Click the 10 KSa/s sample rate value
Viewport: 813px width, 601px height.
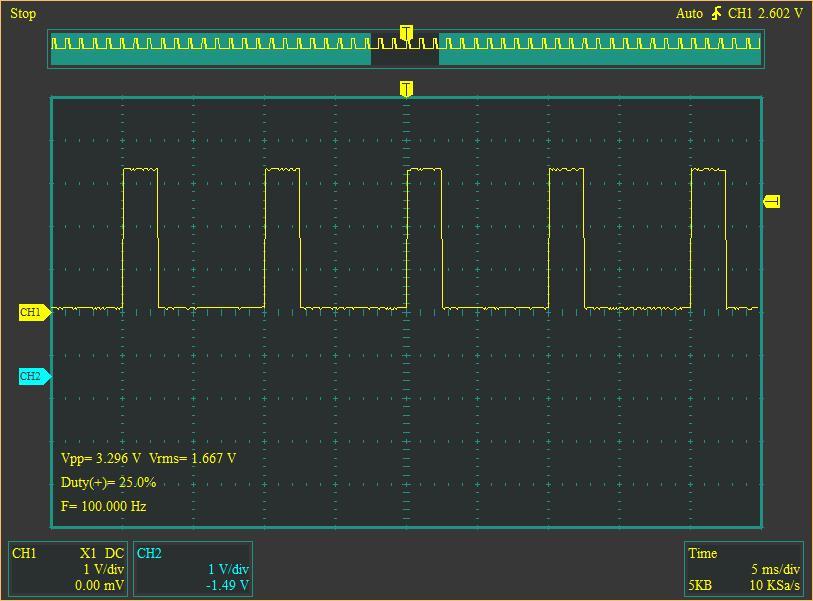tap(775, 585)
